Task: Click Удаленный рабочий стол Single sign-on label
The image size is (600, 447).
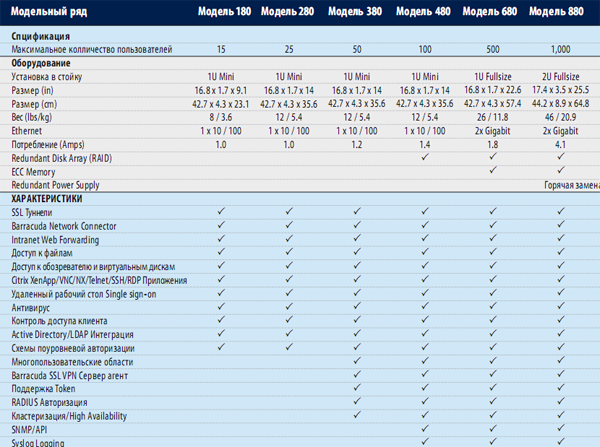Action: [84, 294]
